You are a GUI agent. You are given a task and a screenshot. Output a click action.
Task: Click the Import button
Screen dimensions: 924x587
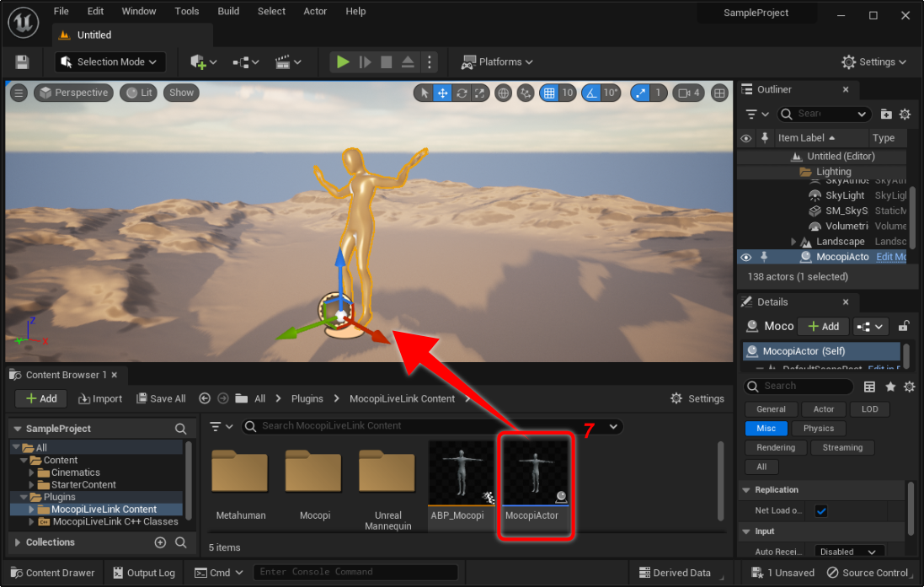click(100, 398)
